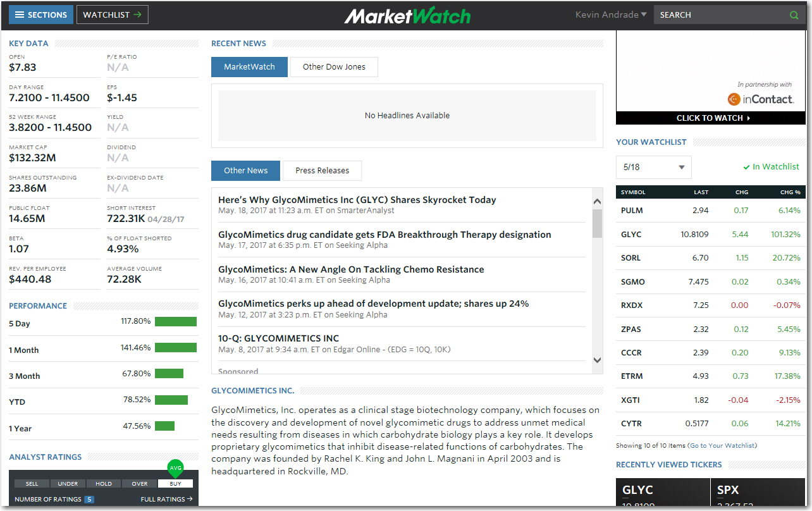Viewport: 812px width, 511px height.
Task: Click the inContact ad logo
Action: tap(760, 99)
